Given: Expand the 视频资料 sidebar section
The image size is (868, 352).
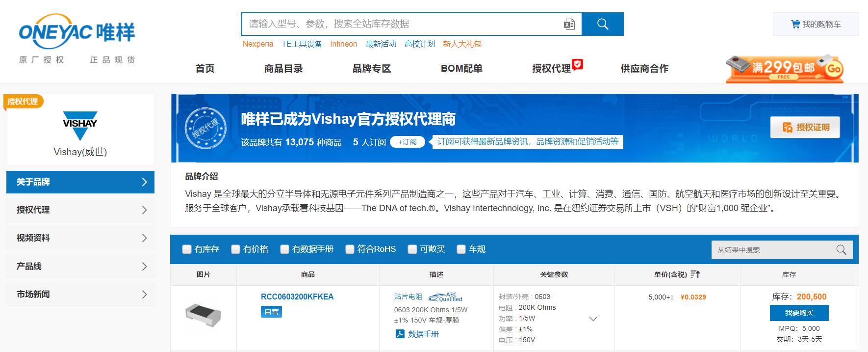Looking at the screenshot, I should pos(80,238).
